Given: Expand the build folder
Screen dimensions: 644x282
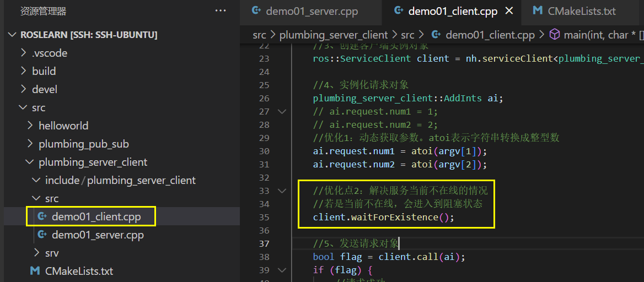Looking at the screenshot, I should pyautogui.click(x=24, y=71).
